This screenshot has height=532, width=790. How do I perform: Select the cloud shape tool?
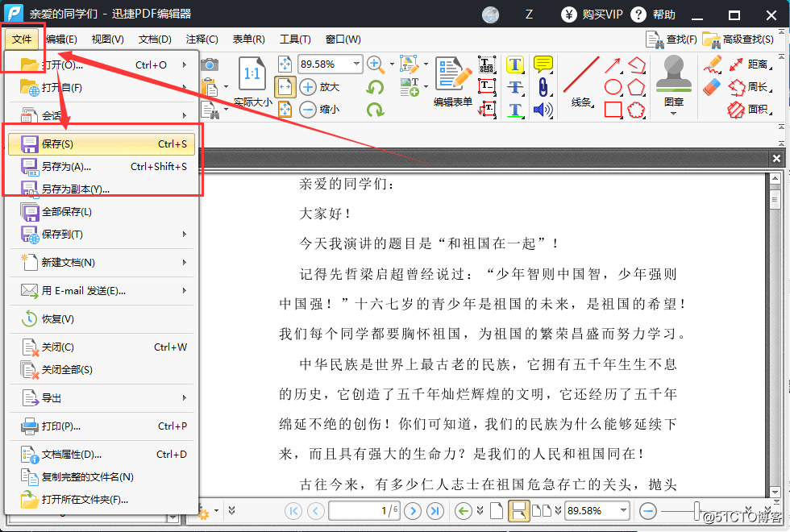pyautogui.click(x=636, y=110)
